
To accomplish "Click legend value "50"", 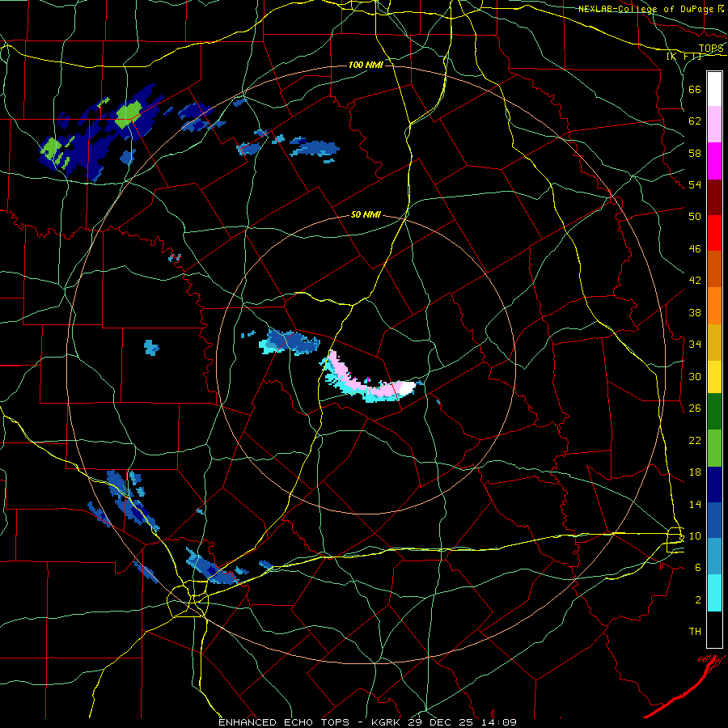I will (695, 216).
